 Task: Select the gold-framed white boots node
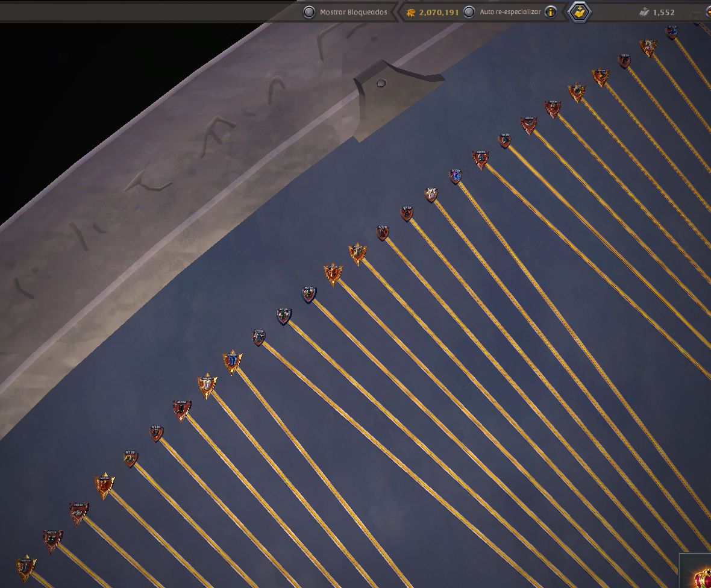click(x=207, y=386)
